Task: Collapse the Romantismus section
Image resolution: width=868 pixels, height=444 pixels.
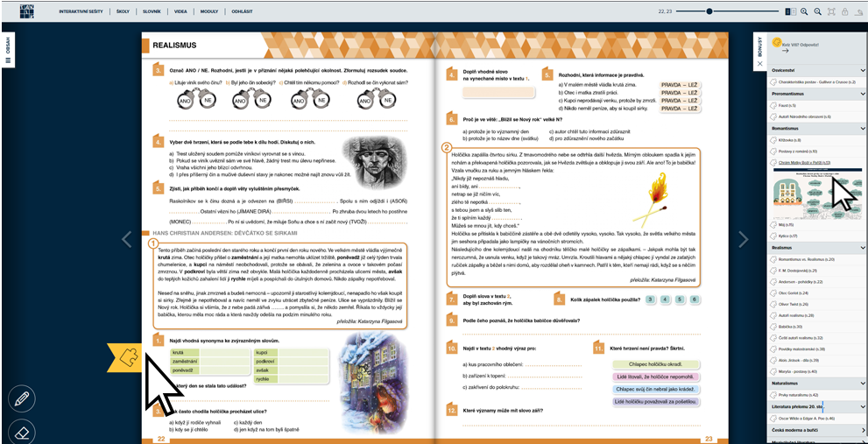Action: pos(863,129)
